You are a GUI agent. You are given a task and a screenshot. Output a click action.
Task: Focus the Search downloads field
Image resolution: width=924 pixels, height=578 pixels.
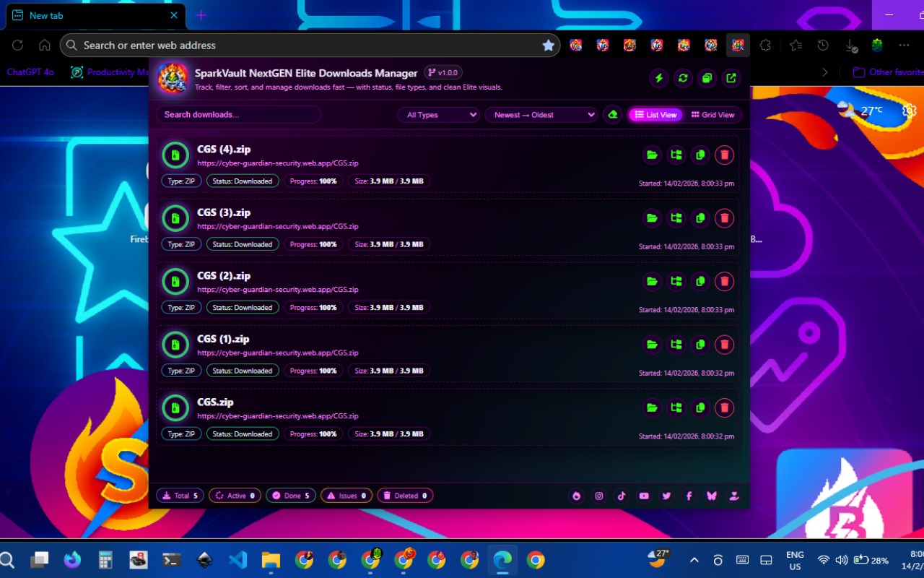pyautogui.click(x=238, y=115)
